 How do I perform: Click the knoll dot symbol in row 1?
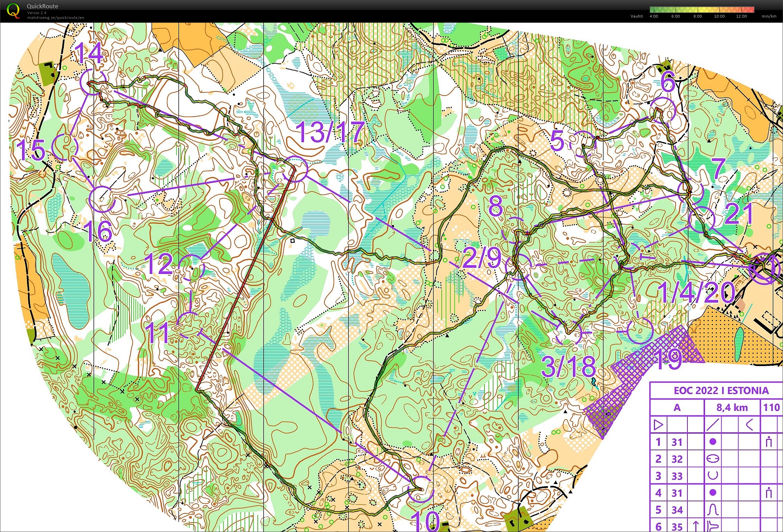pos(713,442)
